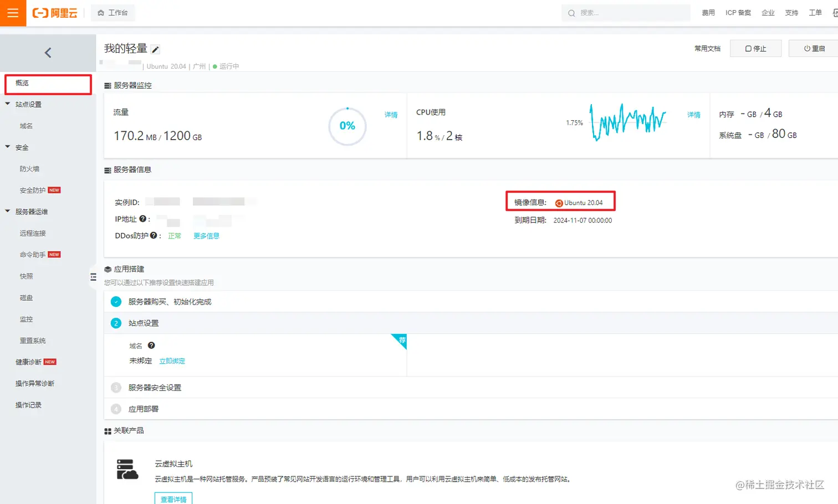Click the 云虚拟主机 product icon
Viewport: 838px width, 504px height.
pyautogui.click(x=127, y=469)
